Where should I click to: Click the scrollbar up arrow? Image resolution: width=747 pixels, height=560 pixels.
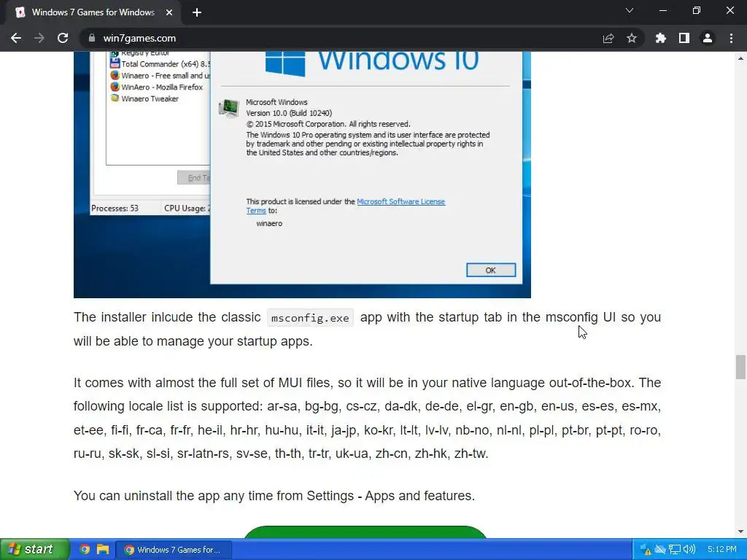[740, 58]
